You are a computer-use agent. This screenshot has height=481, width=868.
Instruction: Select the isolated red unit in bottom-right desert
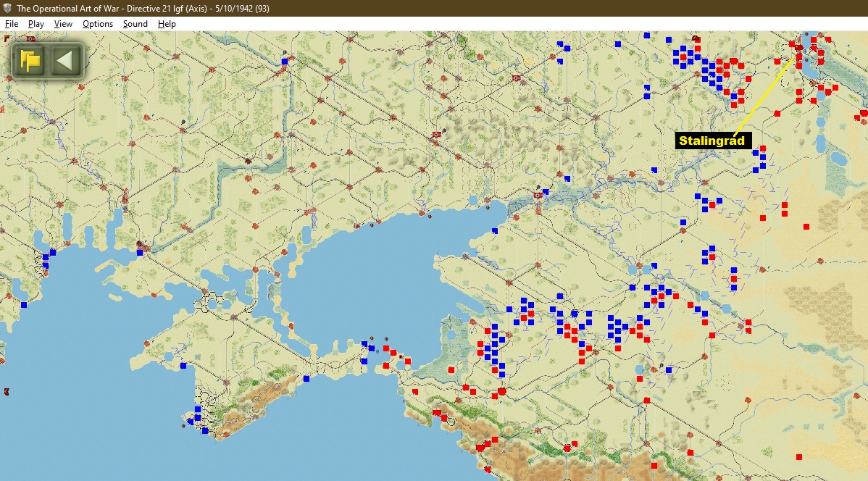pyautogui.click(x=798, y=457)
